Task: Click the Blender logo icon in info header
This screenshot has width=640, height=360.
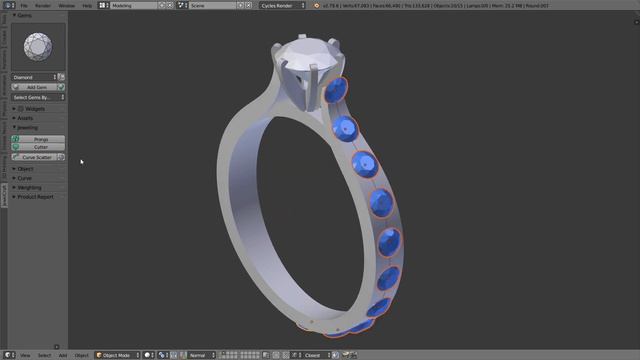Action: tap(316, 6)
